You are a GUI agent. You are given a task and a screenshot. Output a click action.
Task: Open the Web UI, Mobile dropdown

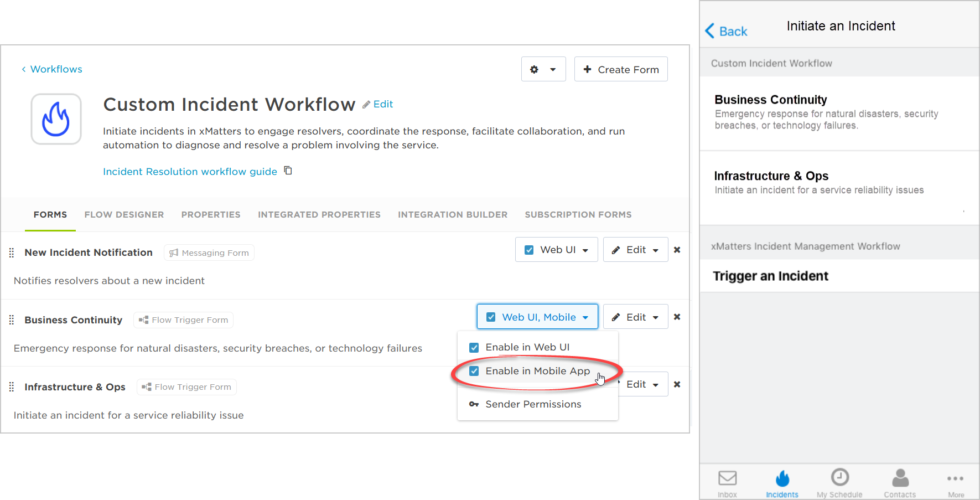[x=537, y=317]
